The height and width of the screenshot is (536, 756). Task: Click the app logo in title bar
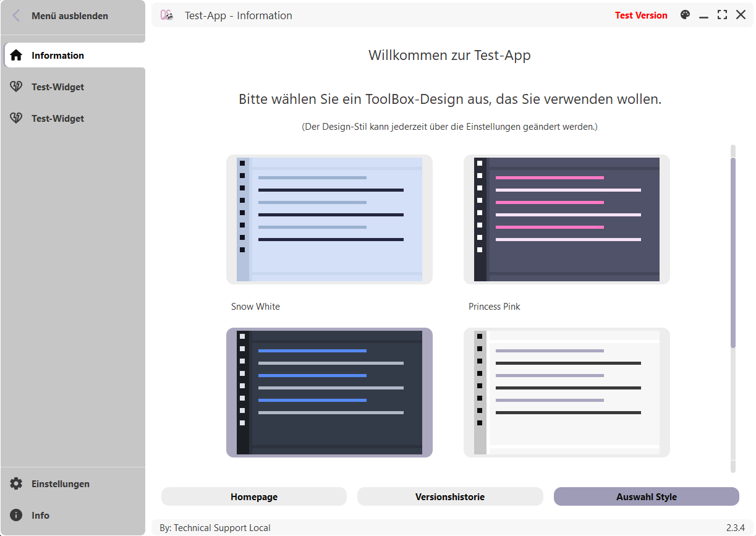pos(167,15)
